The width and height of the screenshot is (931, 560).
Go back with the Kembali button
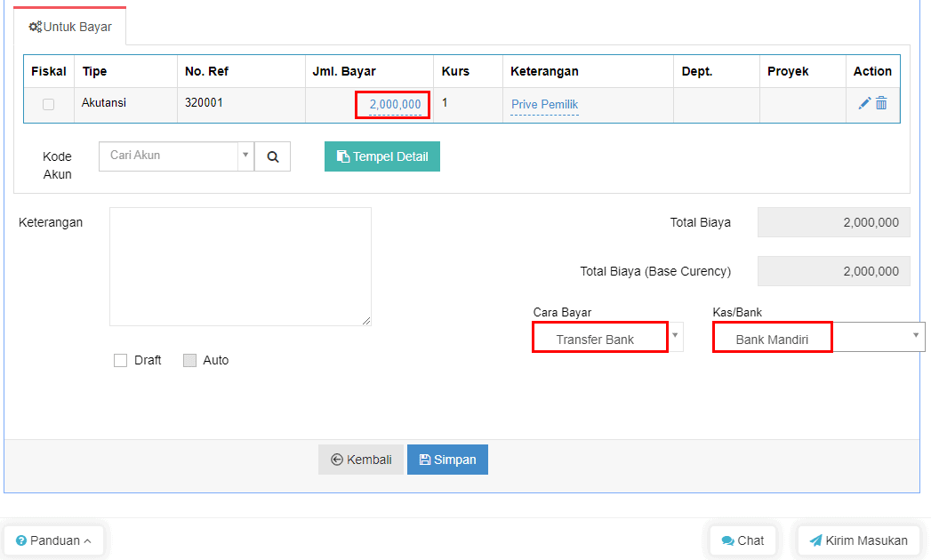point(361,460)
